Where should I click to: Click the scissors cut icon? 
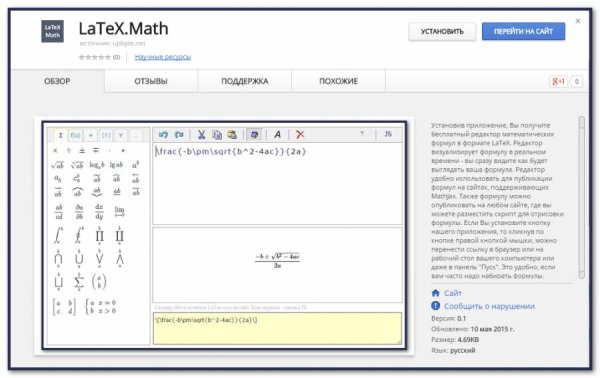click(x=201, y=134)
